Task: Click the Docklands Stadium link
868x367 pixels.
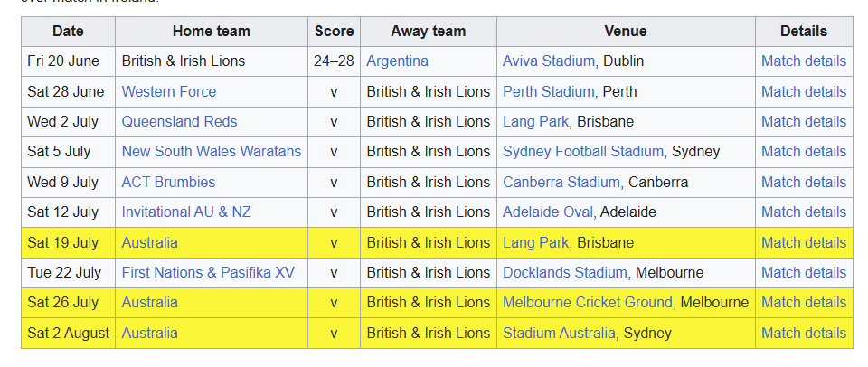Action: pyautogui.click(x=564, y=272)
